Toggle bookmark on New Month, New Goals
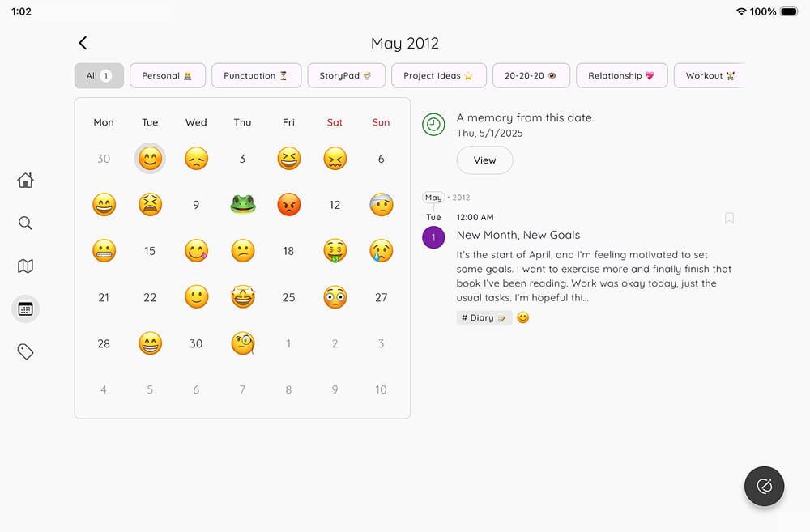 coord(729,218)
